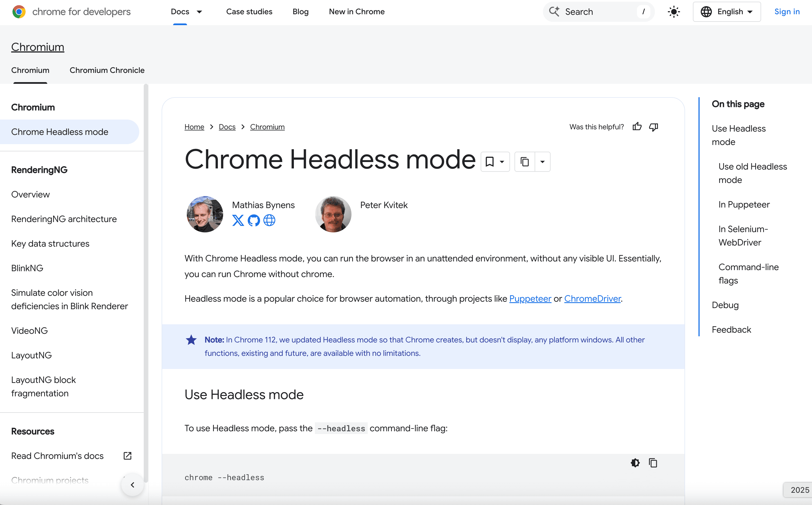Viewport: 812px width, 505px height.
Task: Open the Case studies menu item
Action: [x=249, y=12]
